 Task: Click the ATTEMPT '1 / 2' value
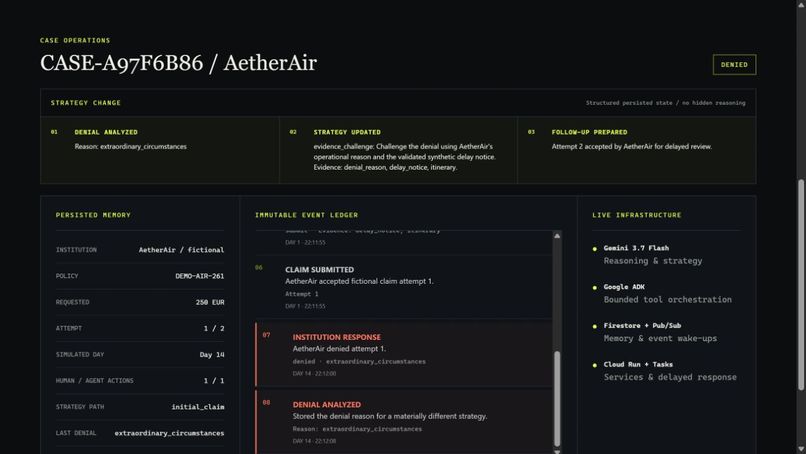tap(214, 329)
